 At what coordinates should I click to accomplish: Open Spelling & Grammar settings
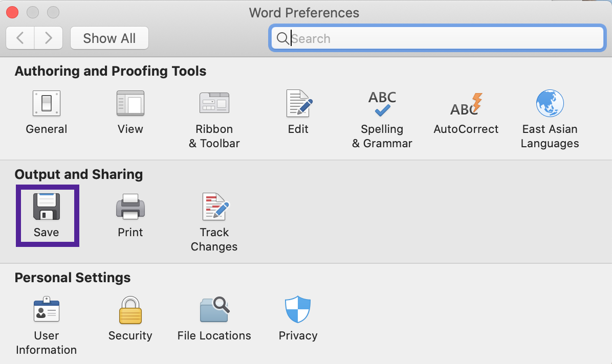click(x=382, y=120)
